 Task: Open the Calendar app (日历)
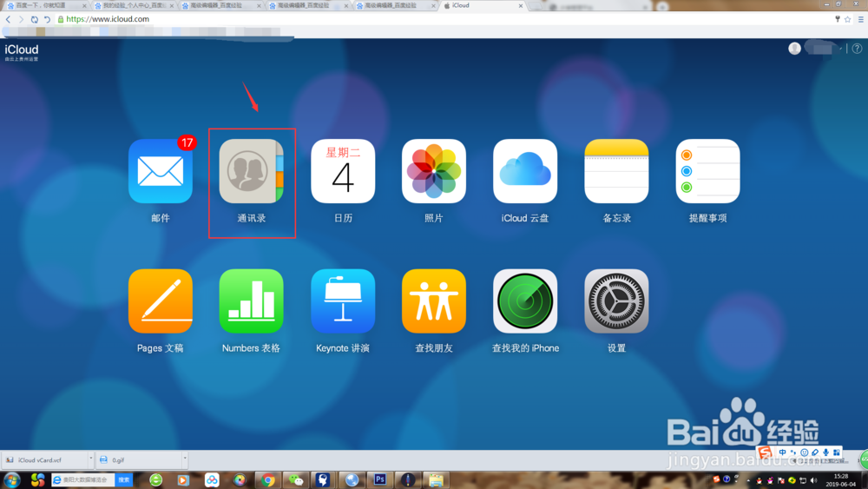[343, 171]
